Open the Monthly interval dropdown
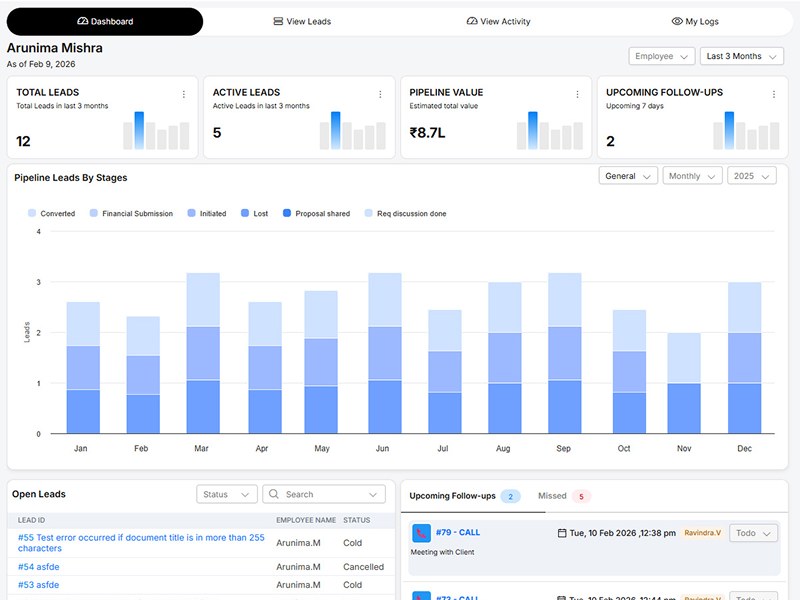This screenshot has width=800, height=600. click(692, 176)
